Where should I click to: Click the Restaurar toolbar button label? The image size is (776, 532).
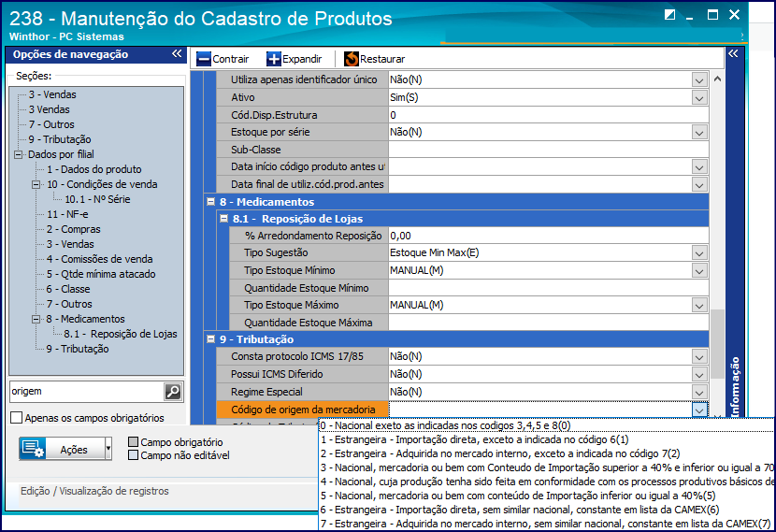click(x=382, y=60)
